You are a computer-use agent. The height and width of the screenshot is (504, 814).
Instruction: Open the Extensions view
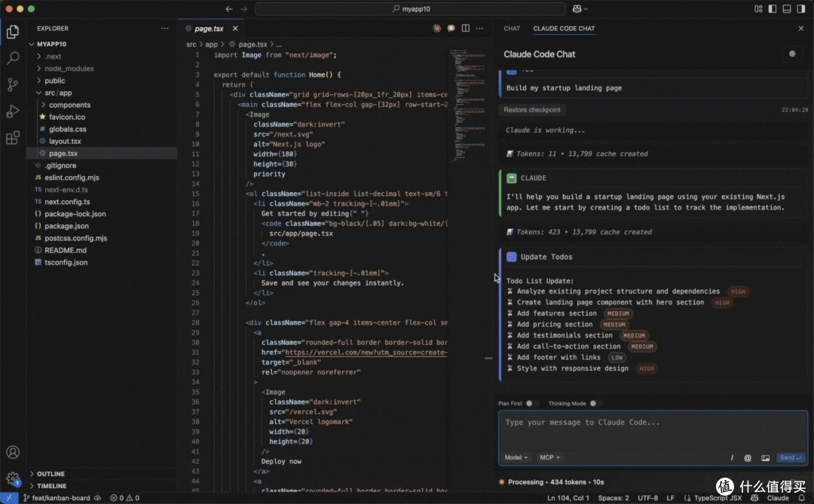(x=13, y=138)
